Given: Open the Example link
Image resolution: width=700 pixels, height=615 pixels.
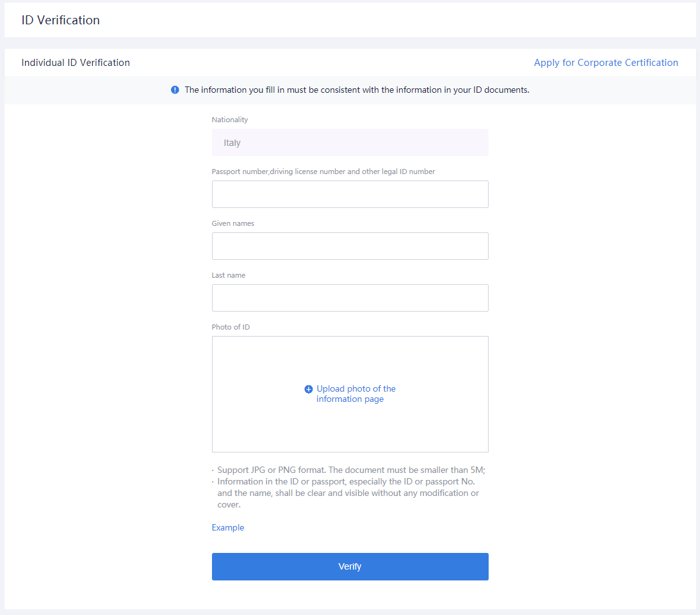Looking at the screenshot, I should 228,528.
